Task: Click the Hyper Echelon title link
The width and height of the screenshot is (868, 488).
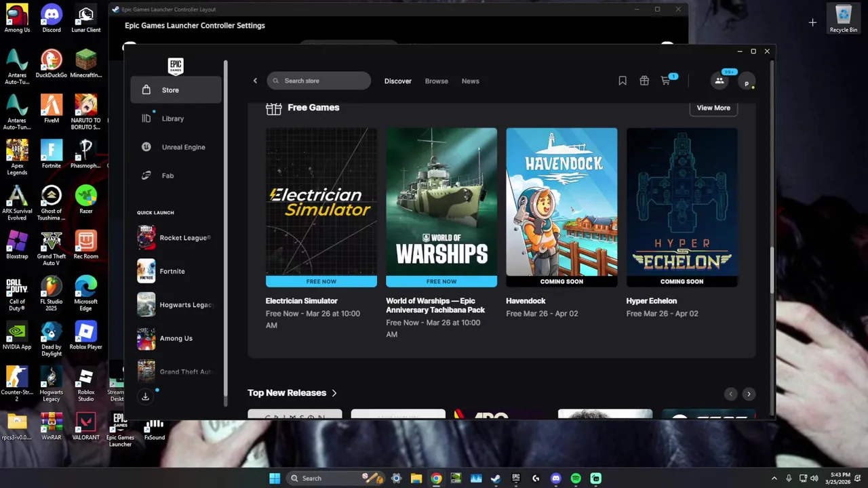Action: [x=652, y=301]
